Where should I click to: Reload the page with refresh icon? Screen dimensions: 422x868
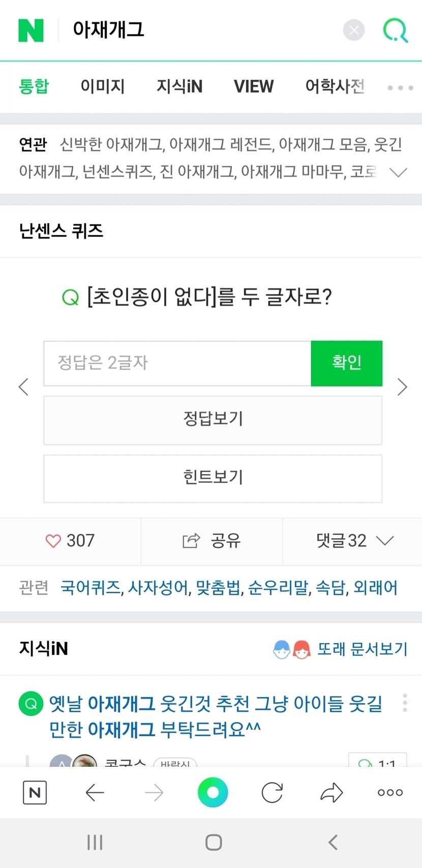pos(272,792)
